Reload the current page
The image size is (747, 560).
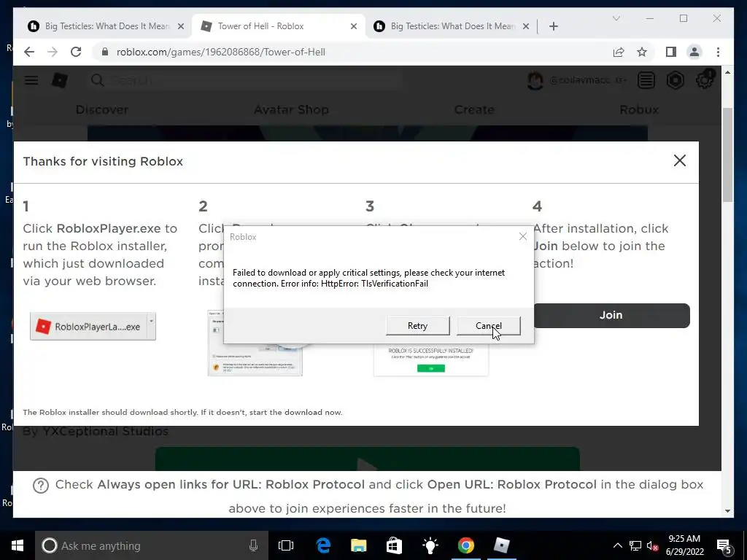[76, 52]
